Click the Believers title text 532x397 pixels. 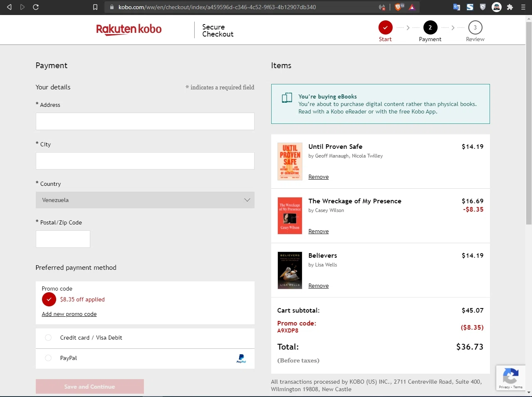[x=323, y=256]
